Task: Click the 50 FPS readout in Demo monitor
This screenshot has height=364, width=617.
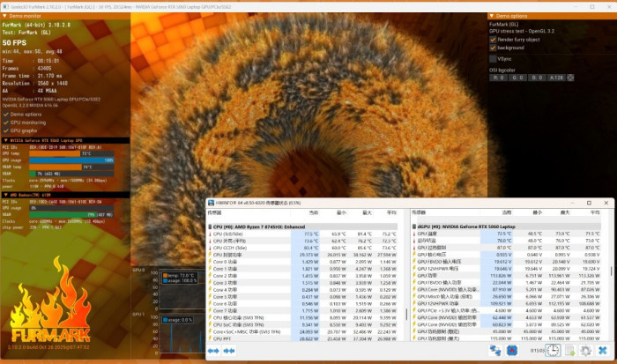Action: click(15, 42)
